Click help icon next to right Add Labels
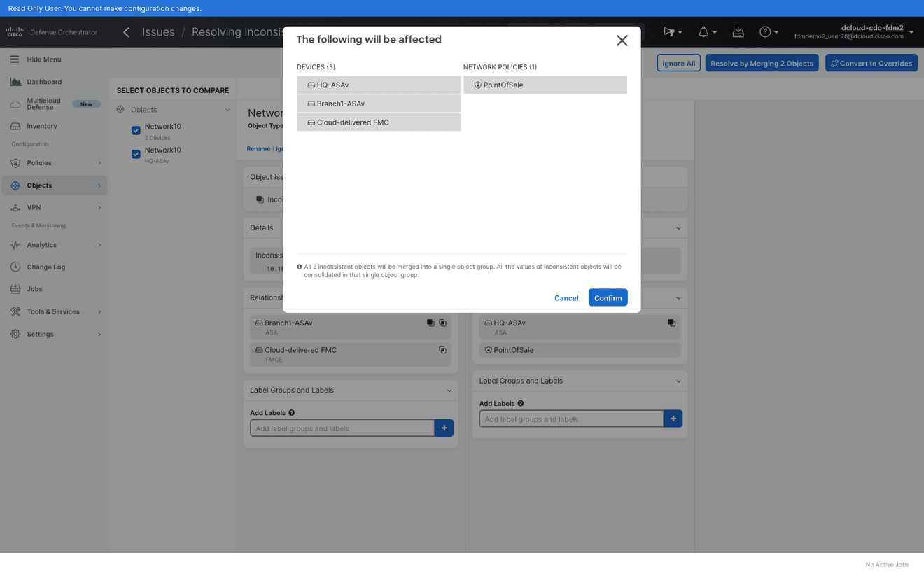This screenshot has height=576, width=924. point(521,404)
